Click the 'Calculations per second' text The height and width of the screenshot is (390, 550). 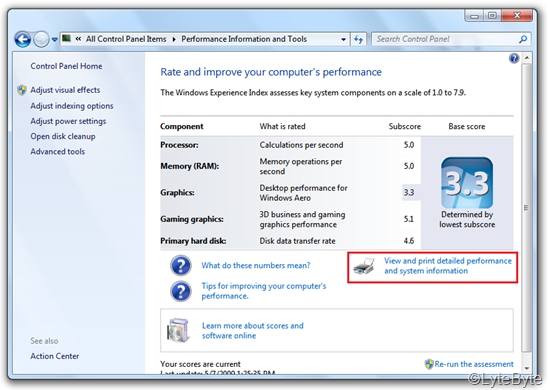pyautogui.click(x=301, y=145)
